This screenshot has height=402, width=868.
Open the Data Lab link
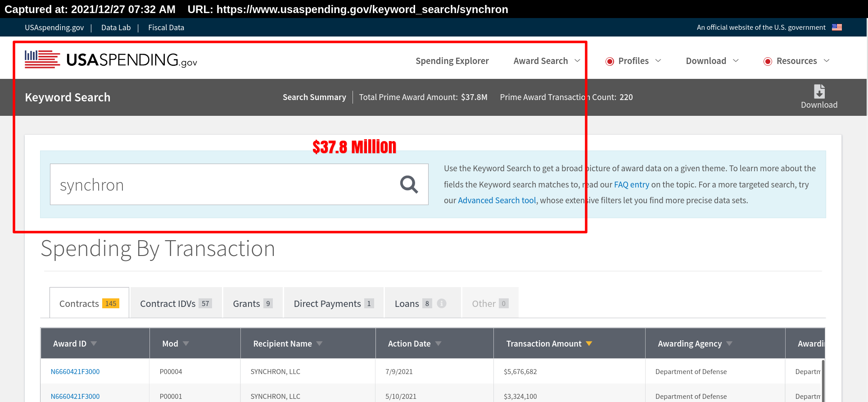tap(116, 27)
